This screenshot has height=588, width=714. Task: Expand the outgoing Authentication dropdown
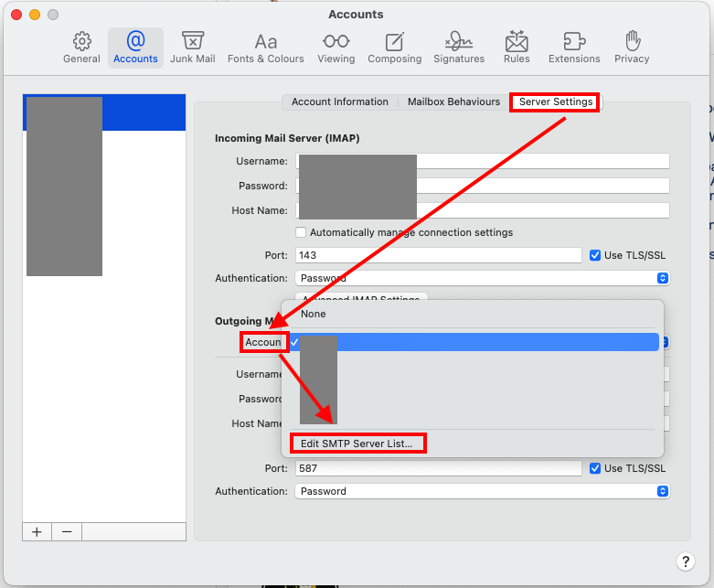482,491
